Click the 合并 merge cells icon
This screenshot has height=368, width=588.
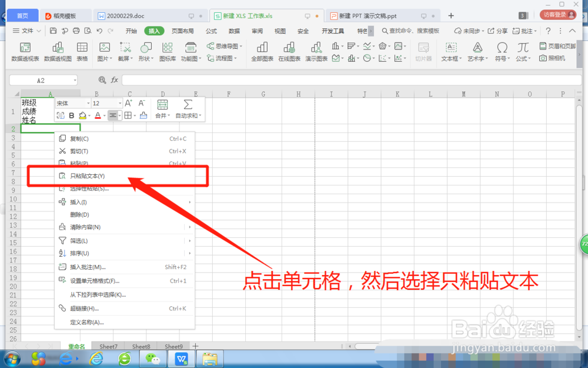[162, 104]
